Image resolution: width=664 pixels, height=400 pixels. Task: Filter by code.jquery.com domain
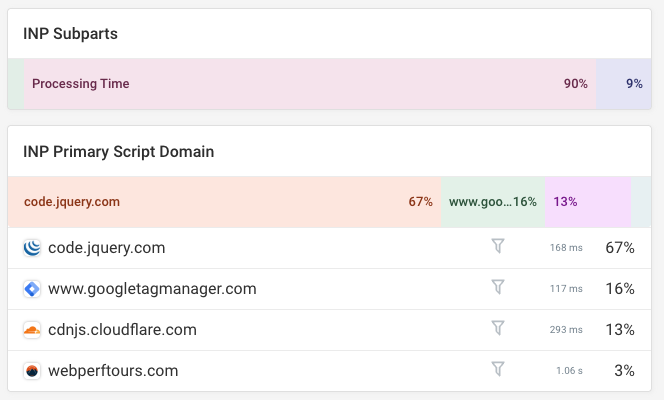[x=498, y=248]
